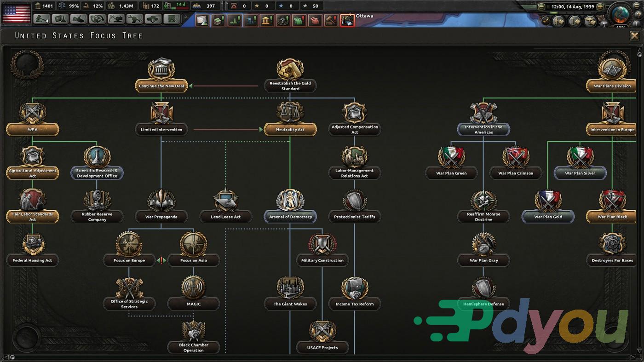Select the MAGIC focus
The height and width of the screenshot is (362, 644).
(193, 293)
